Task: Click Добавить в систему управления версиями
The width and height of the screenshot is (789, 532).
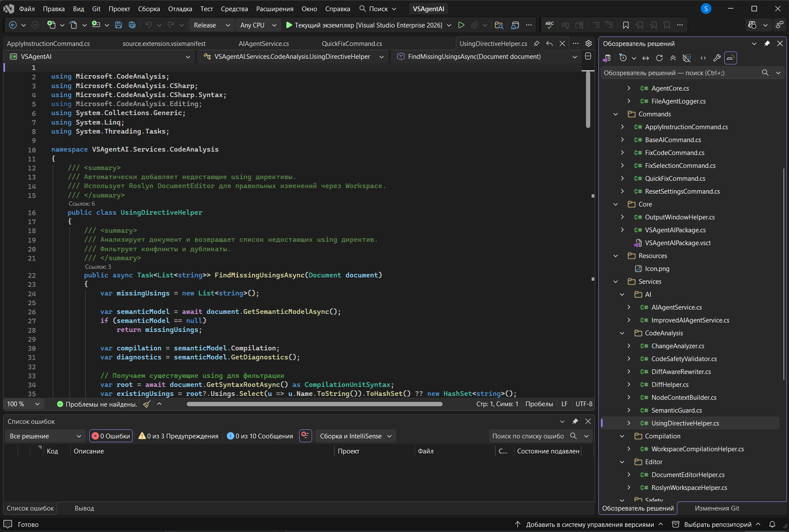Action: pyautogui.click(x=589, y=524)
